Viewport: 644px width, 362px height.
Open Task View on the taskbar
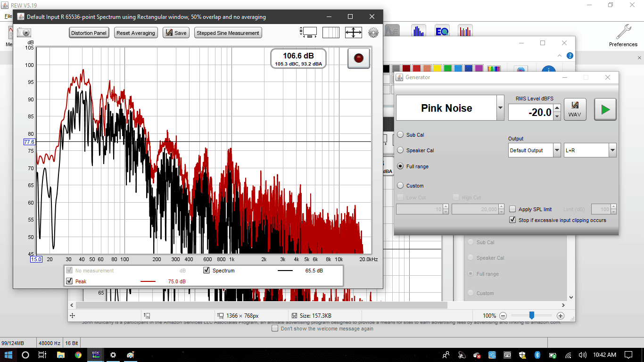coord(42,355)
